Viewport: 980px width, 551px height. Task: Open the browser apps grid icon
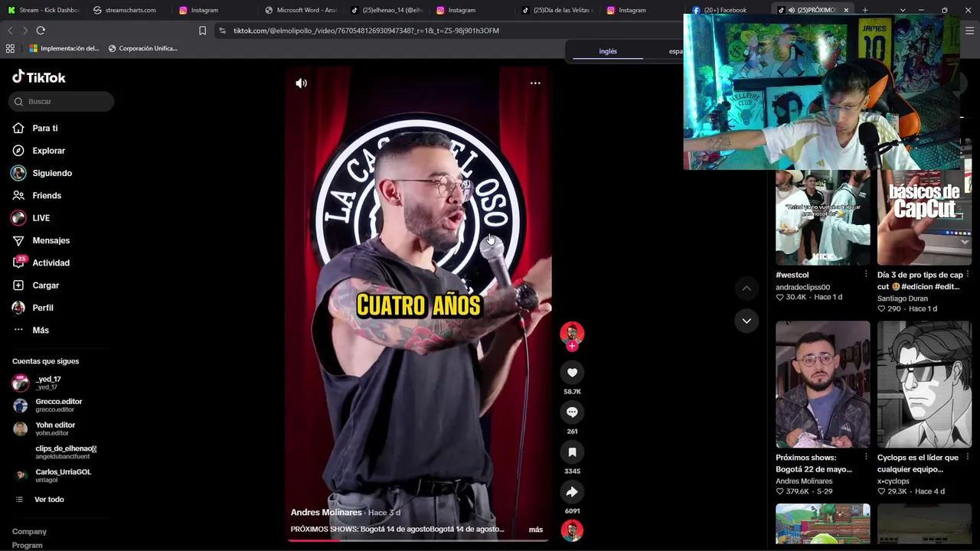pyautogui.click(x=10, y=48)
